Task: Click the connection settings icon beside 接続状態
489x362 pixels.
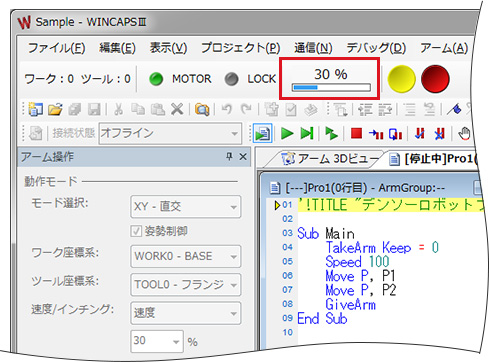Action: 35,133
